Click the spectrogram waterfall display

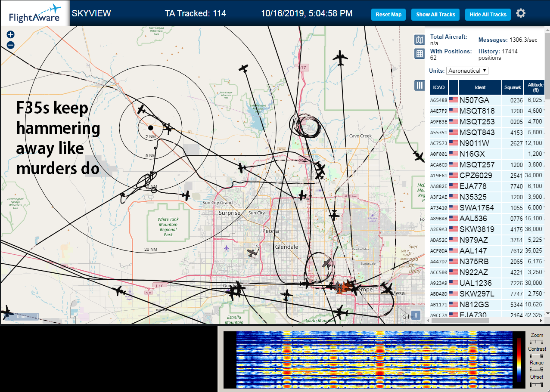click(x=375, y=359)
